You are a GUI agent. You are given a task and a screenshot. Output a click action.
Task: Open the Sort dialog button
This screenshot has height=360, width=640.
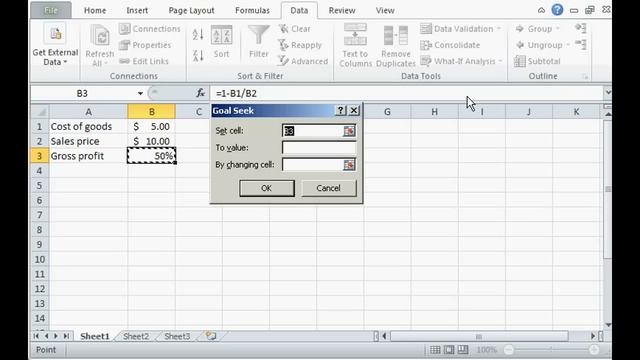coord(221,42)
